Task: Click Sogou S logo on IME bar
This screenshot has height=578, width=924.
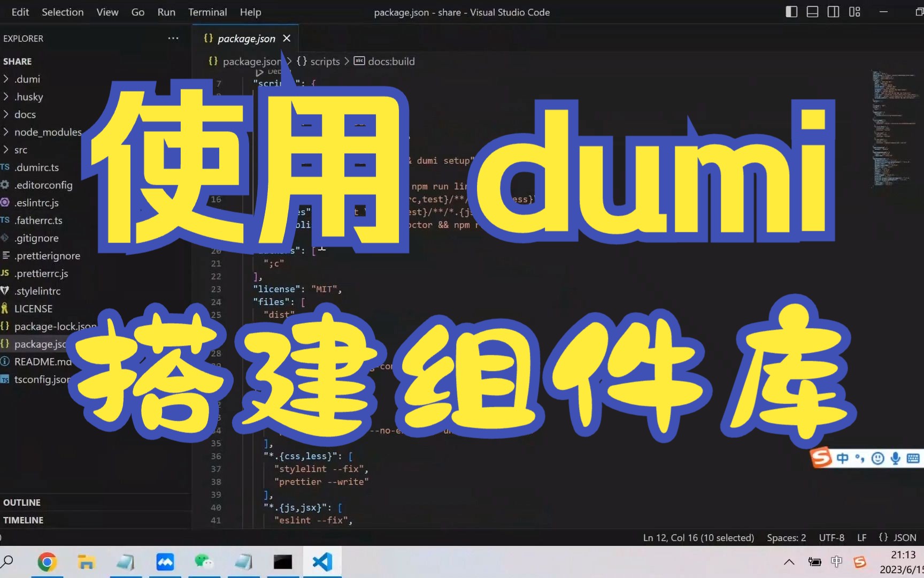Action: click(x=821, y=457)
